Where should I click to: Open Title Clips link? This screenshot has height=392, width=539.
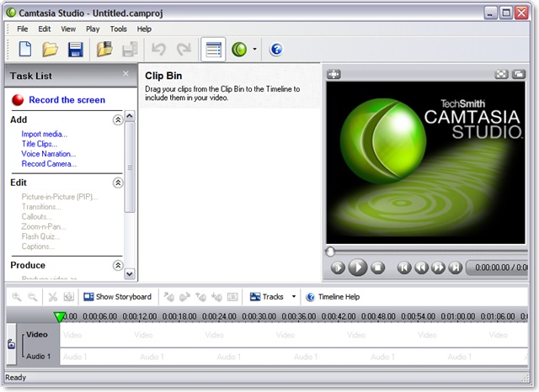(40, 144)
